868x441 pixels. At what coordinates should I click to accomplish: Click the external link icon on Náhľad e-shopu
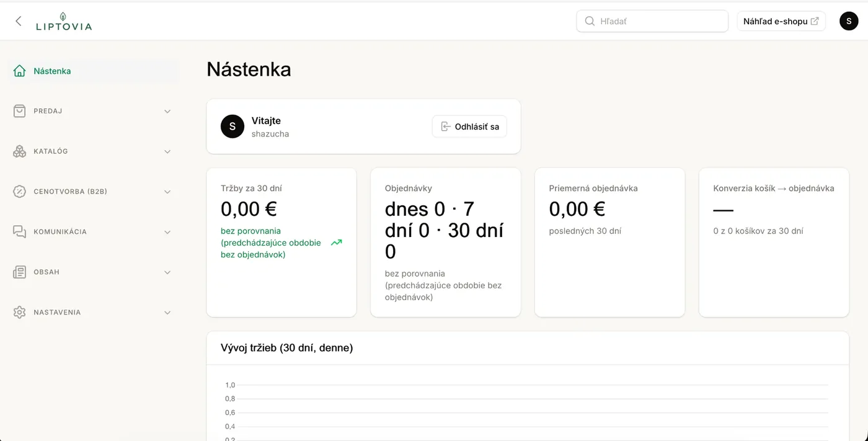[815, 21]
